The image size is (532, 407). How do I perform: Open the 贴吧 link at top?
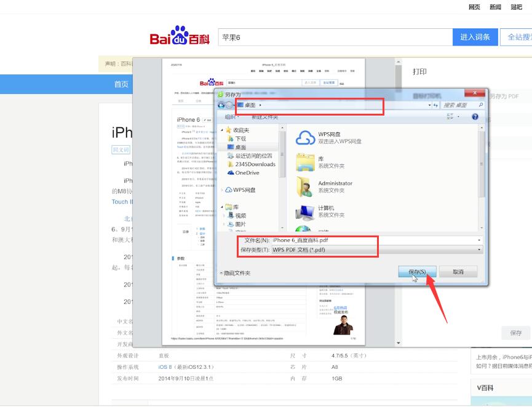pos(517,7)
